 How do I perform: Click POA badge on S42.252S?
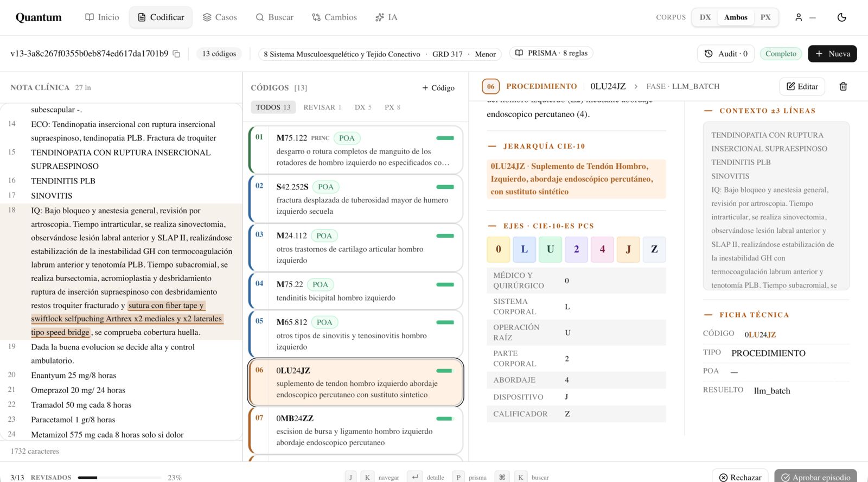[325, 187]
